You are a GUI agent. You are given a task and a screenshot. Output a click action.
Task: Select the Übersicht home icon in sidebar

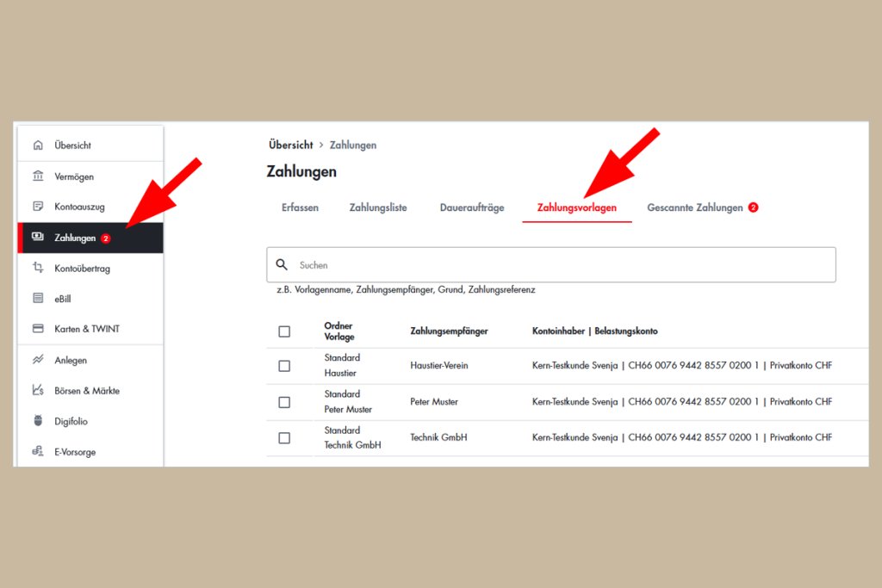pos(38,145)
